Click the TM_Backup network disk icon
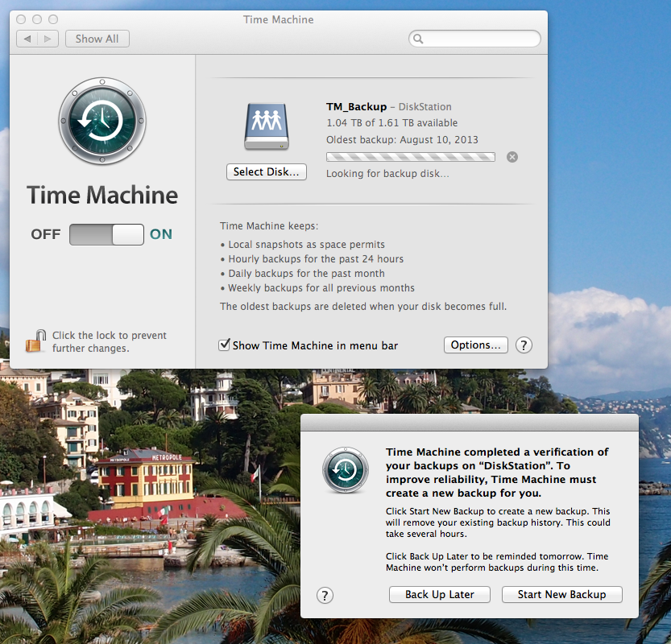 pyautogui.click(x=265, y=128)
